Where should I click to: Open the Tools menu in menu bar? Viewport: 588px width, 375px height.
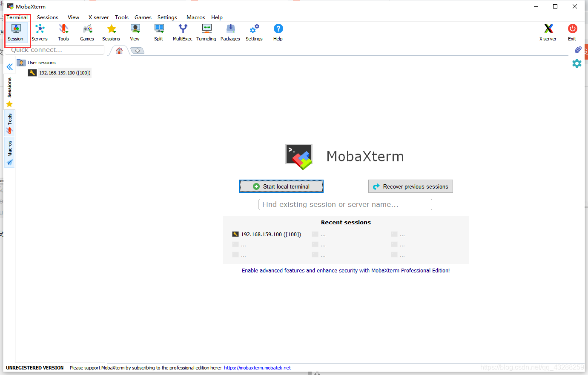[x=122, y=17]
